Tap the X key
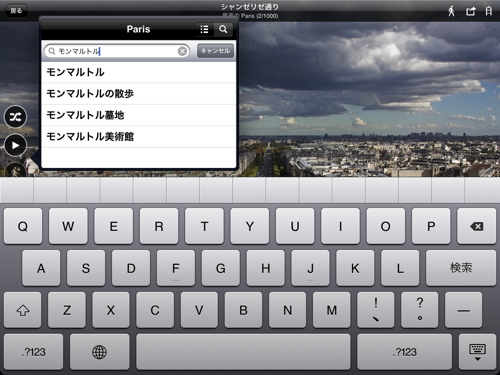This screenshot has height=375, width=500. click(111, 310)
